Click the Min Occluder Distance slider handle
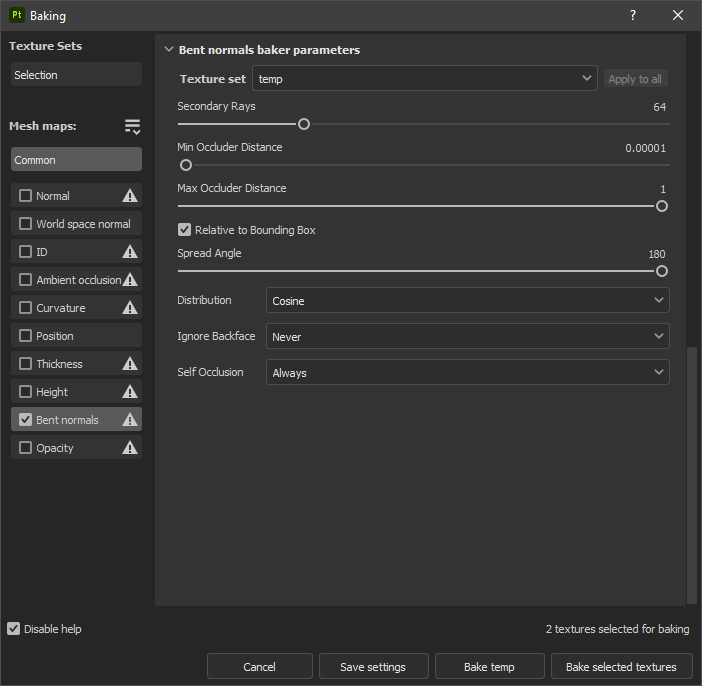The width and height of the screenshot is (702, 686). click(x=186, y=165)
